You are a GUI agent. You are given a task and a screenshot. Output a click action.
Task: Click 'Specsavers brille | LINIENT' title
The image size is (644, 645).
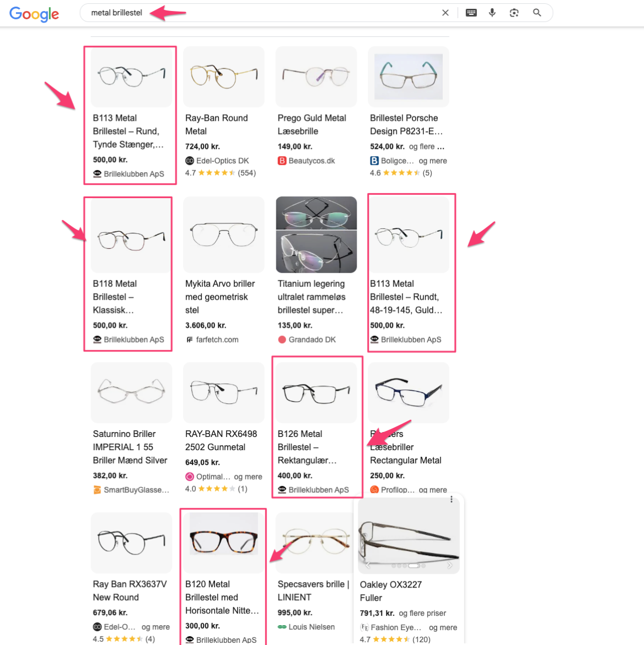coord(313,591)
